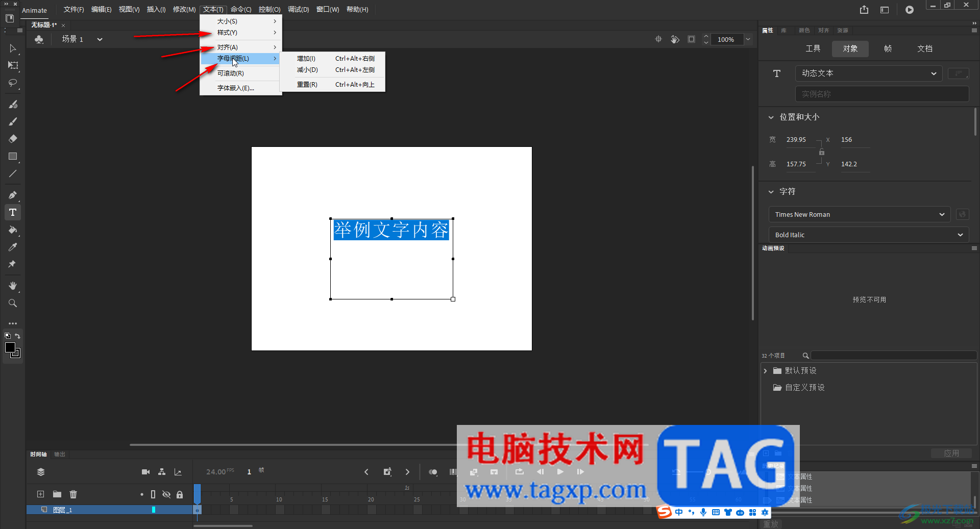Screen dimensions: 980x529
Task: Click the 实例名称 instance name field
Action: [x=882, y=94]
